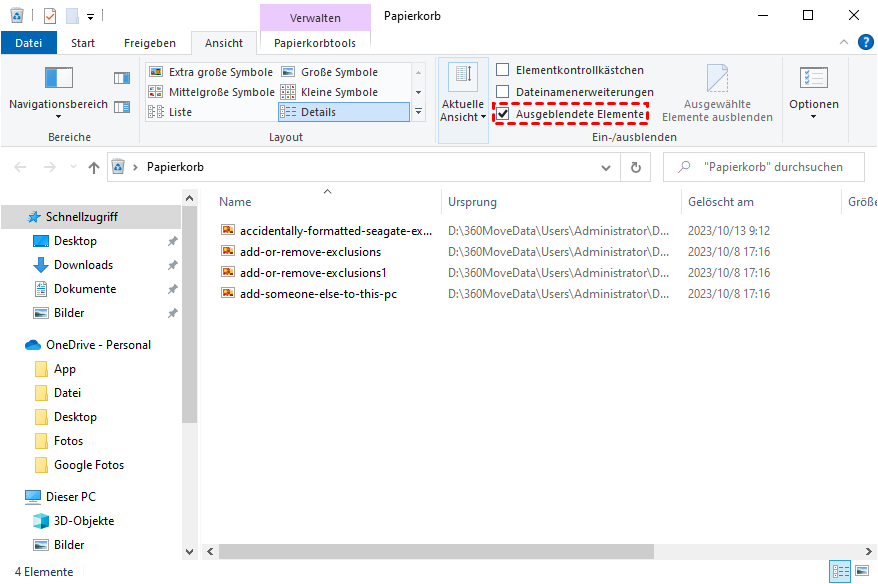Switch to the Freigeben ribbon tab

(x=150, y=43)
